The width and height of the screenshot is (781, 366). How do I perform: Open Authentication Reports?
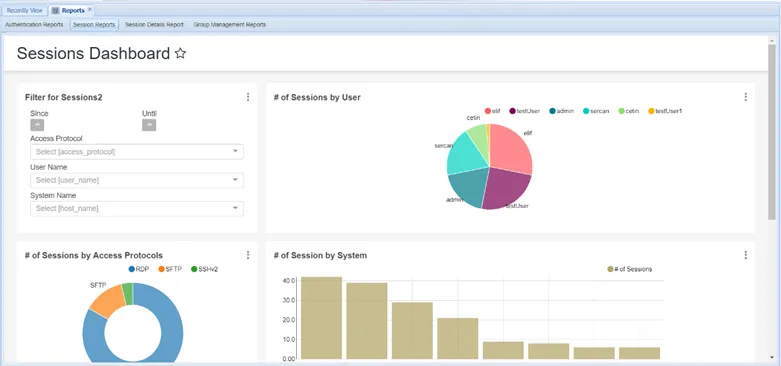click(34, 24)
